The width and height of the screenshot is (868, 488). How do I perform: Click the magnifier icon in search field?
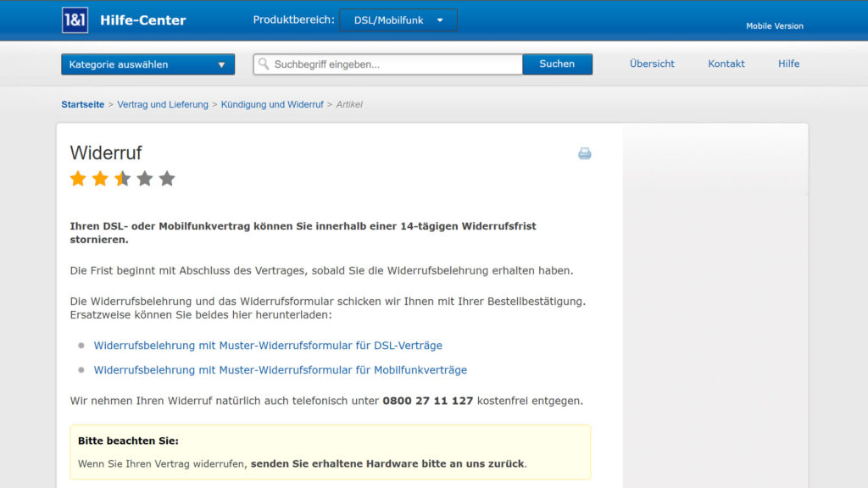coord(264,64)
